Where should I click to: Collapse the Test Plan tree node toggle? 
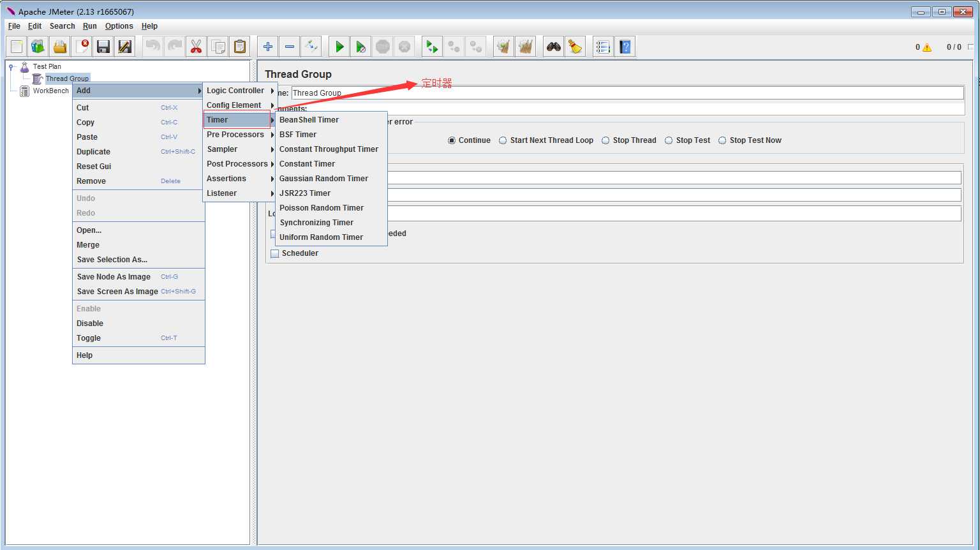(x=11, y=67)
